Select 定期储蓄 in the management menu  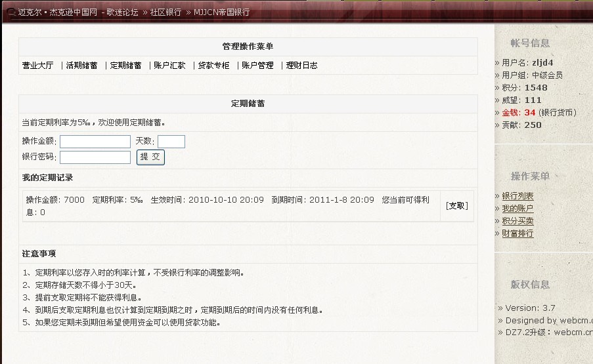[125, 66]
